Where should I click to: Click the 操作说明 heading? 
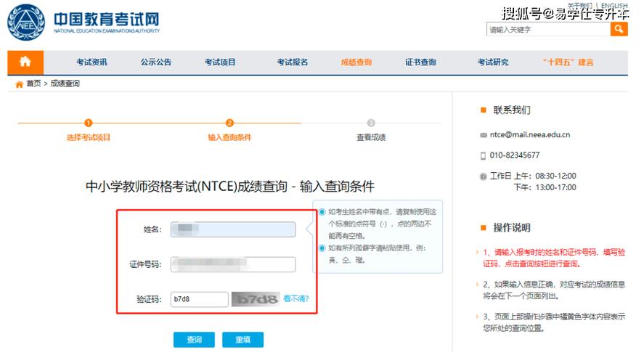[x=512, y=227]
